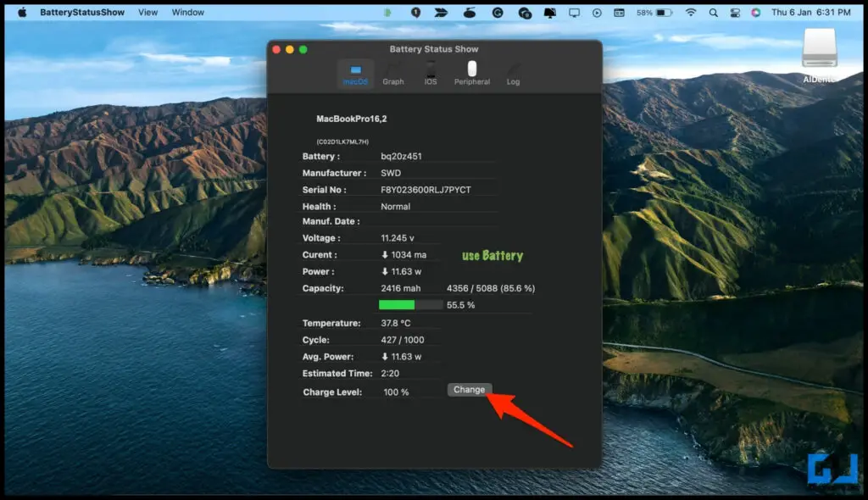
Task: Click the screen mirroring menu bar icon
Action: [575, 13]
